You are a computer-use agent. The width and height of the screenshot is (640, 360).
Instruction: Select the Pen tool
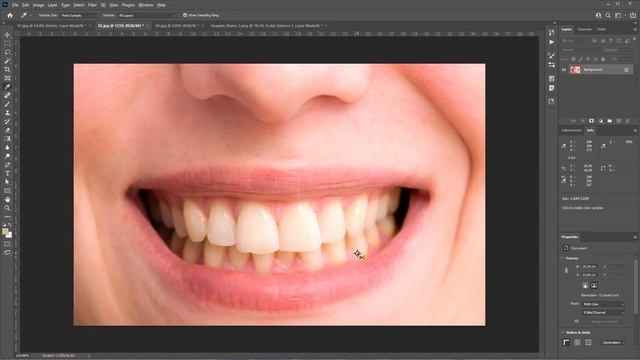7,164
